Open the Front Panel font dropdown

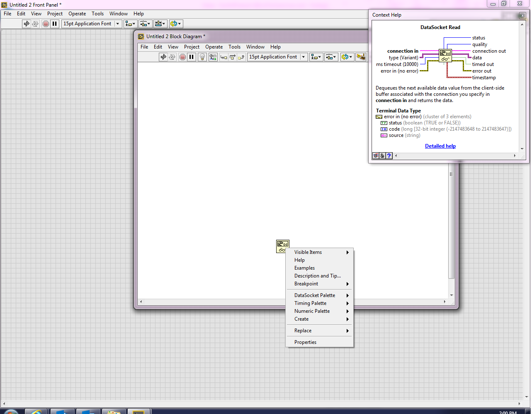(92, 24)
